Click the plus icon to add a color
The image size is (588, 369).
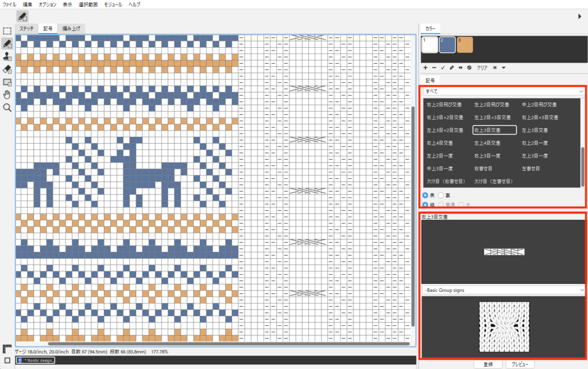click(425, 68)
